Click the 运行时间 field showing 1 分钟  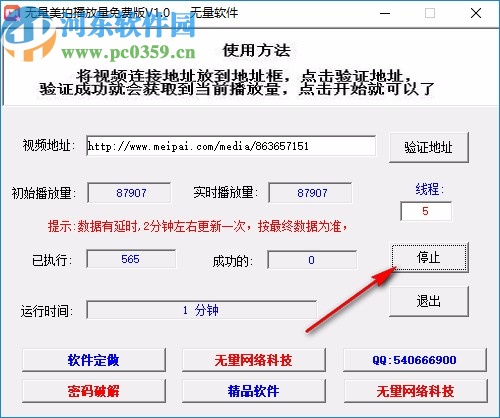click(x=201, y=310)
